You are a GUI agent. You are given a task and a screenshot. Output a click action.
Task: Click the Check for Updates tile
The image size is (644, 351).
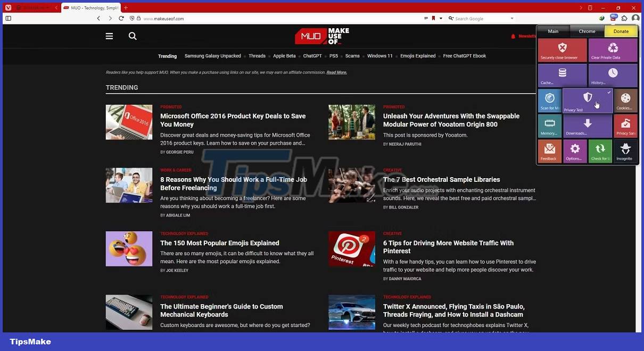600,151
